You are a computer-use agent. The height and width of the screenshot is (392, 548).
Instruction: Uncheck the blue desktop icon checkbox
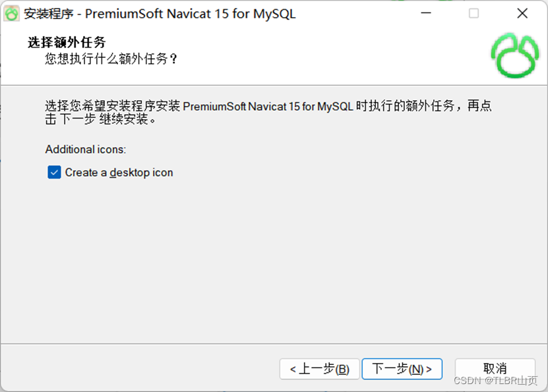pos(54,172)
